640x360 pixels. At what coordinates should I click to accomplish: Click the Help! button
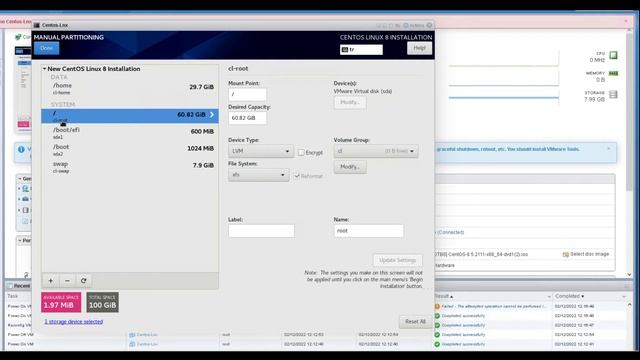click(x=419, y=48)
